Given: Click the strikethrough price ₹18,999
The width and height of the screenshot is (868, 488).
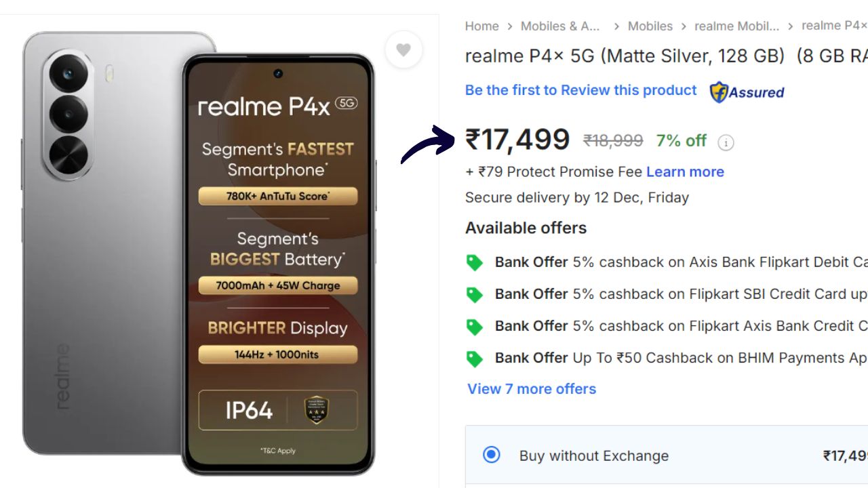Looking at the screenshot, I should (x=612, y=140).
